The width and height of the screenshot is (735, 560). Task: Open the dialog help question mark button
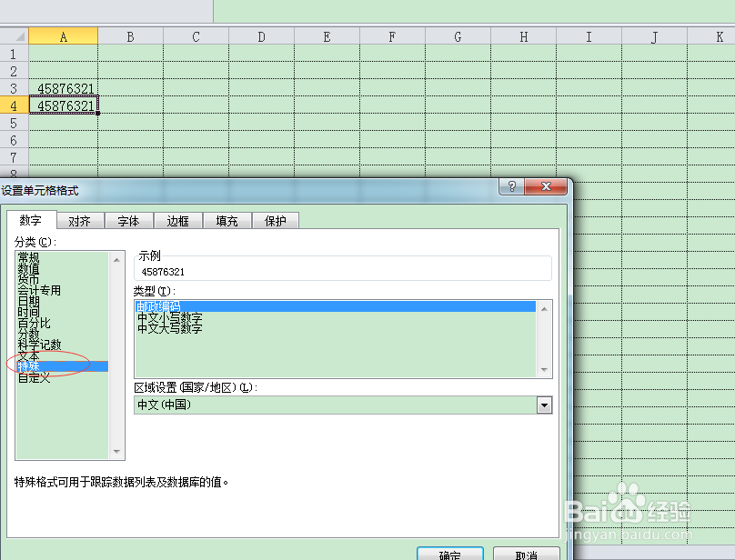coord(511,186)
